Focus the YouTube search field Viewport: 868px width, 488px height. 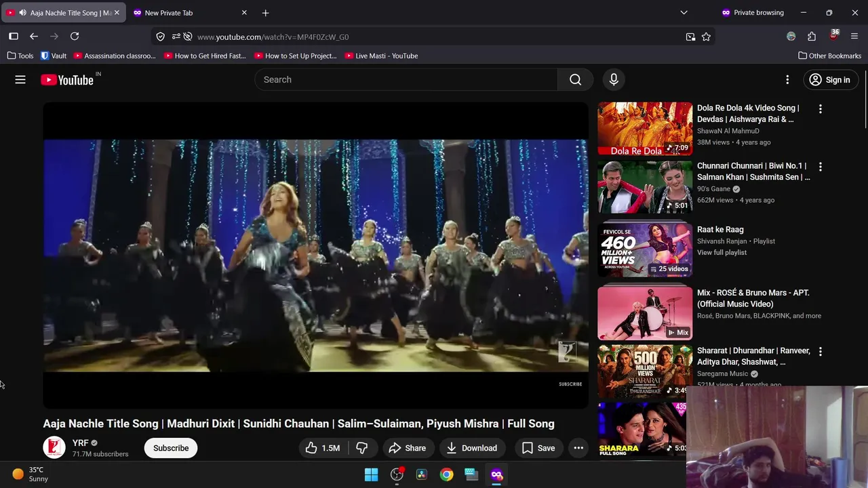(x=406, y=80)
